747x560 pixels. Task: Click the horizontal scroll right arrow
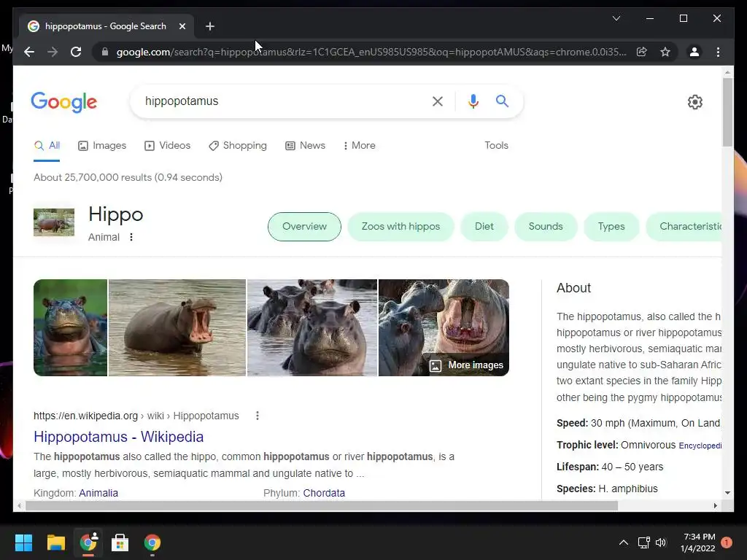716,506
